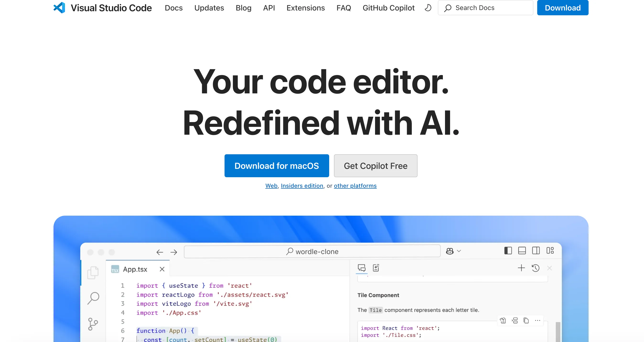Click Apply in Editor icon on code block
This screenshot has width=644, height=342.
503,320
